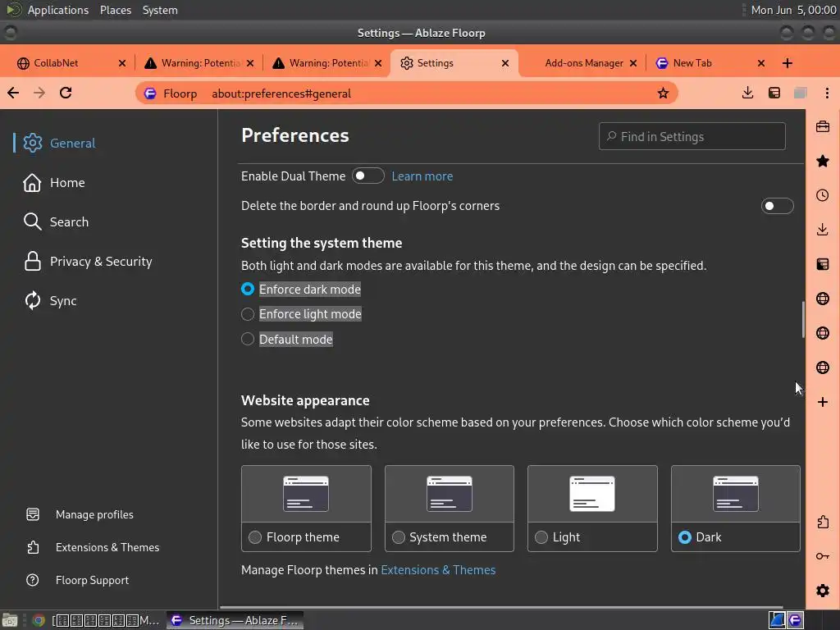Click the address bar URL
840x630 pixels.
(281, 94)
